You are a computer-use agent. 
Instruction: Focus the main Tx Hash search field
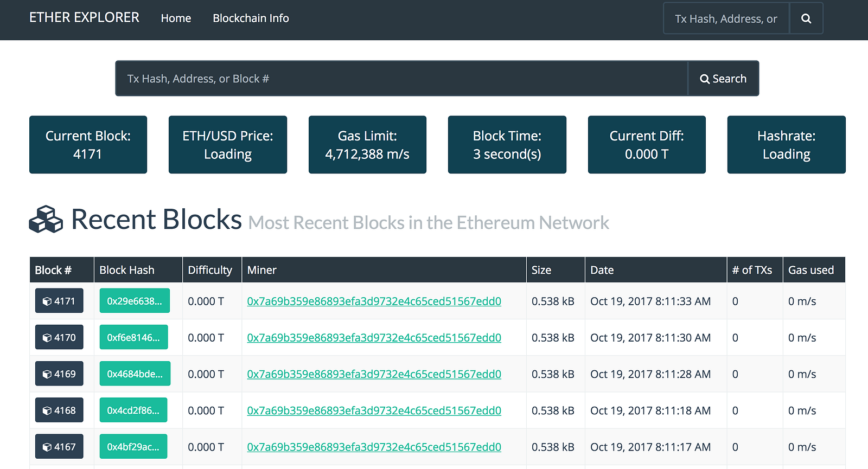point(401,79)
